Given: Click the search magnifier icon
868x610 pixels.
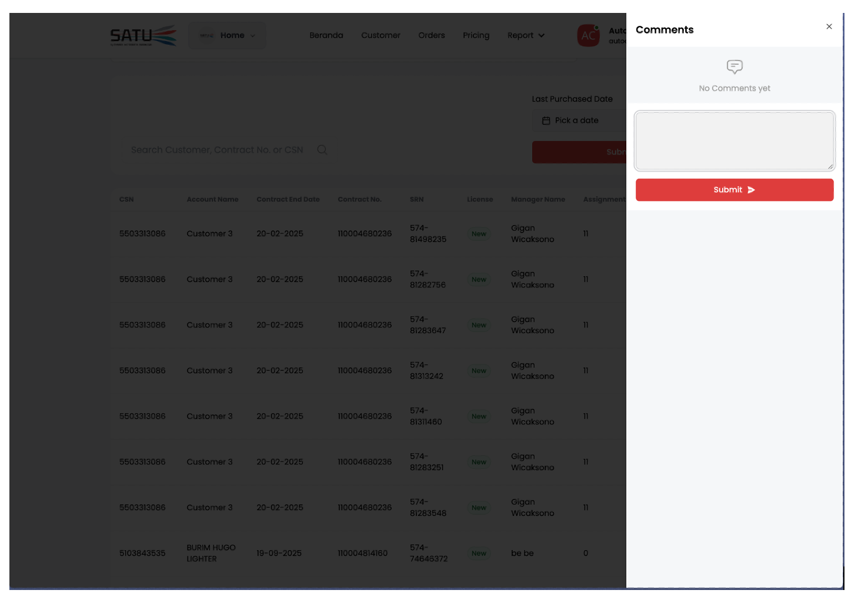Looking at the screenshot, I should coord(322,150).
